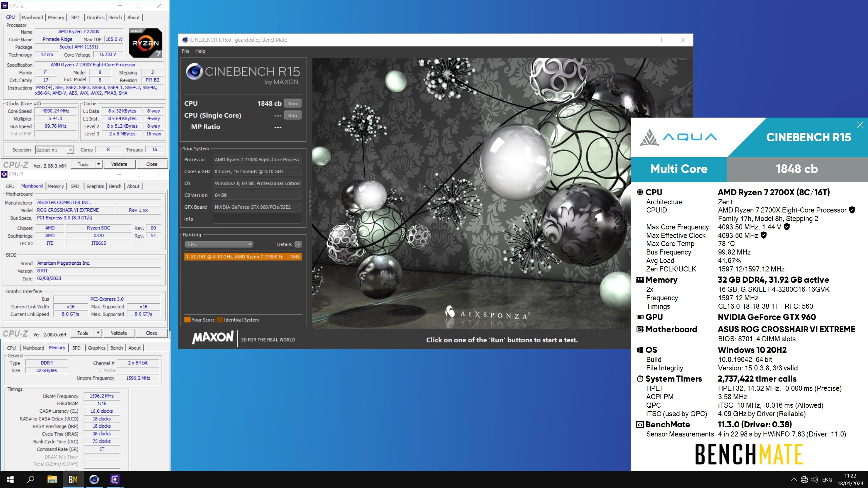Click brown Identical System legend swatch
The image size is (868, 488).
220,320
